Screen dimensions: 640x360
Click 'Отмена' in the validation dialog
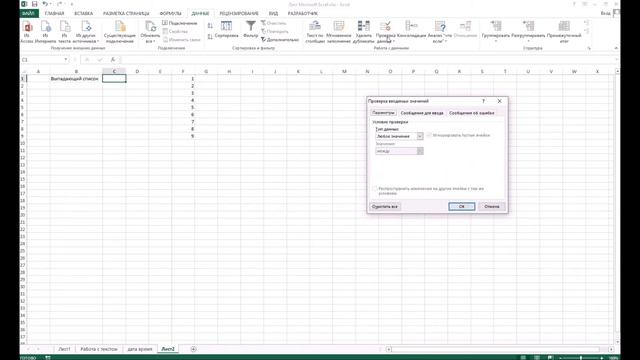coord(492,207)
